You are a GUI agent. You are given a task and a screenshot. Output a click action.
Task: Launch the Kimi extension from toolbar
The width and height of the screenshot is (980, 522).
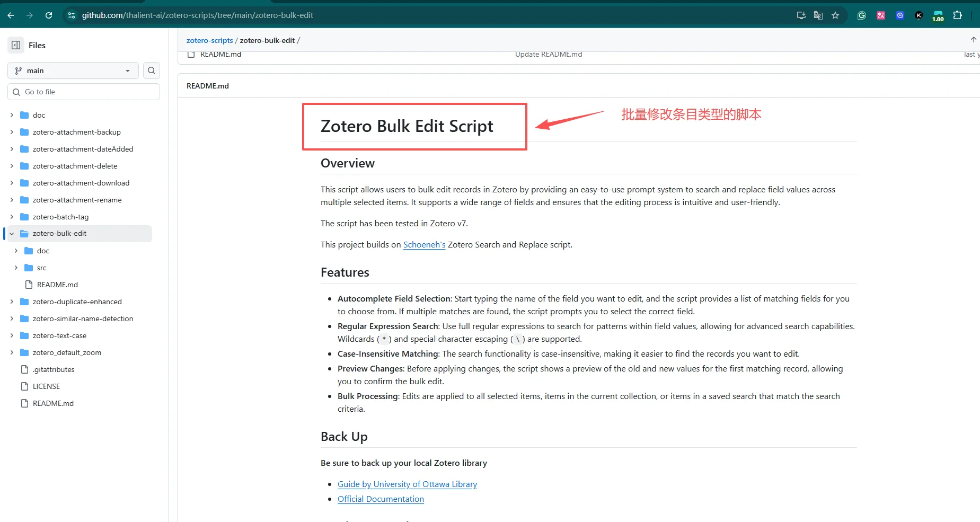pyautogui.click(x=919, y=15)
